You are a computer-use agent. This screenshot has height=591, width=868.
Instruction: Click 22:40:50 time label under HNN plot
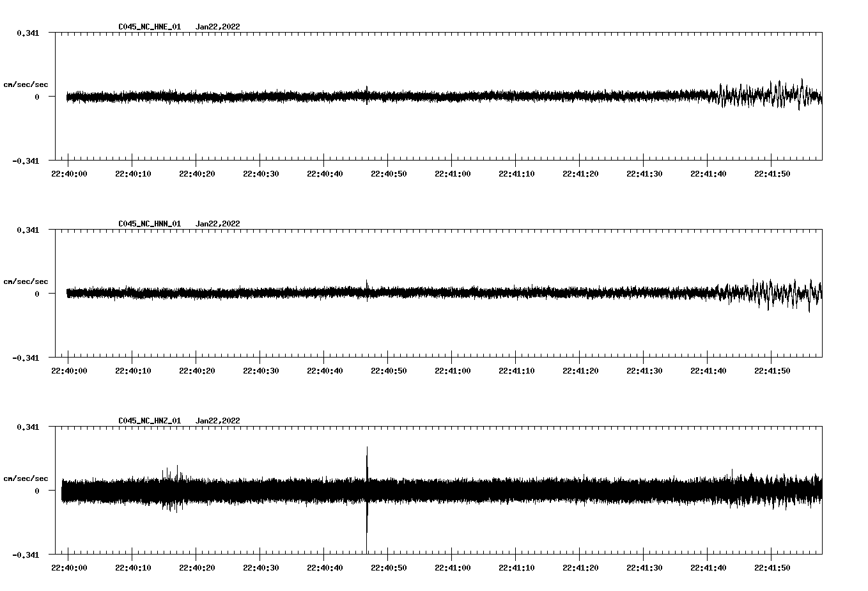[389, 371]
